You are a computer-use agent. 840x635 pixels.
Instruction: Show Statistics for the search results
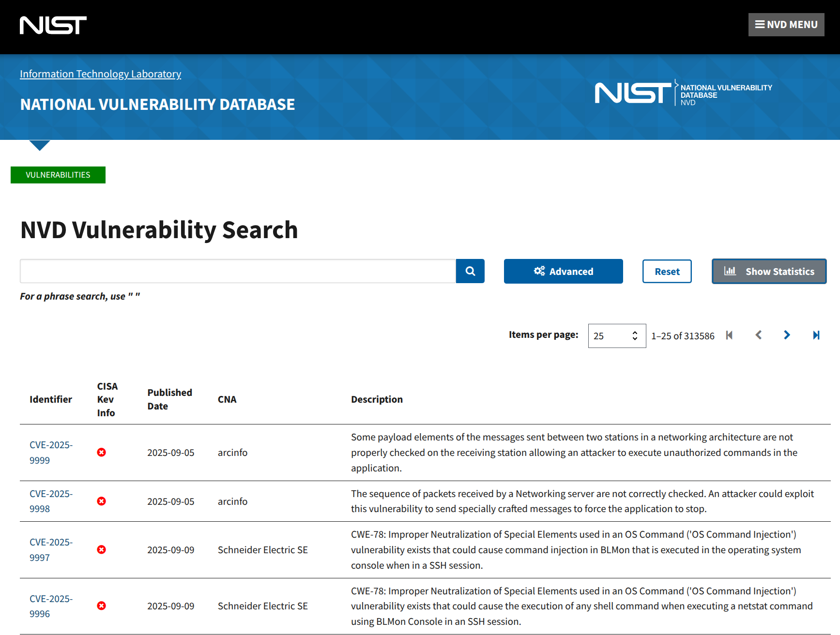pyautogui.click(x=769, y=272)
